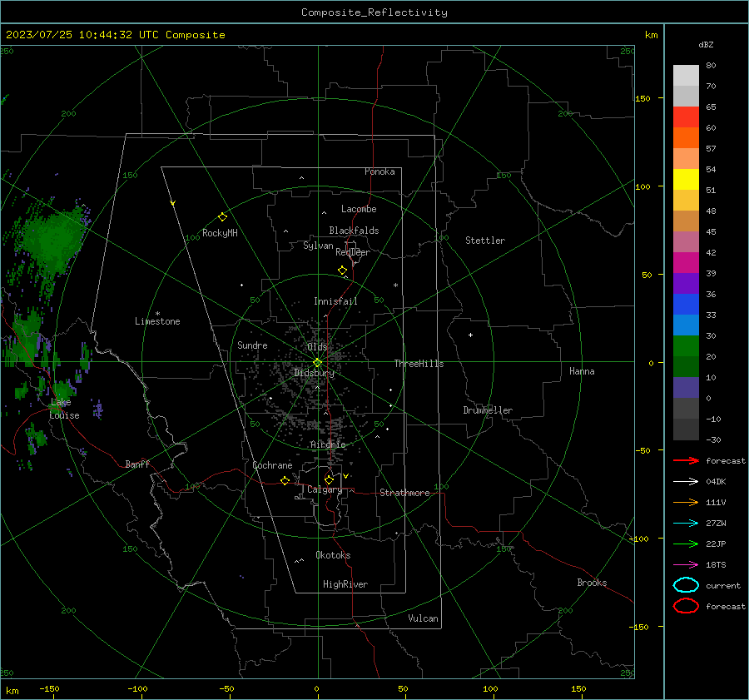Click the Hanna label
Screen dimensions: 749x700
pos(582,371)
